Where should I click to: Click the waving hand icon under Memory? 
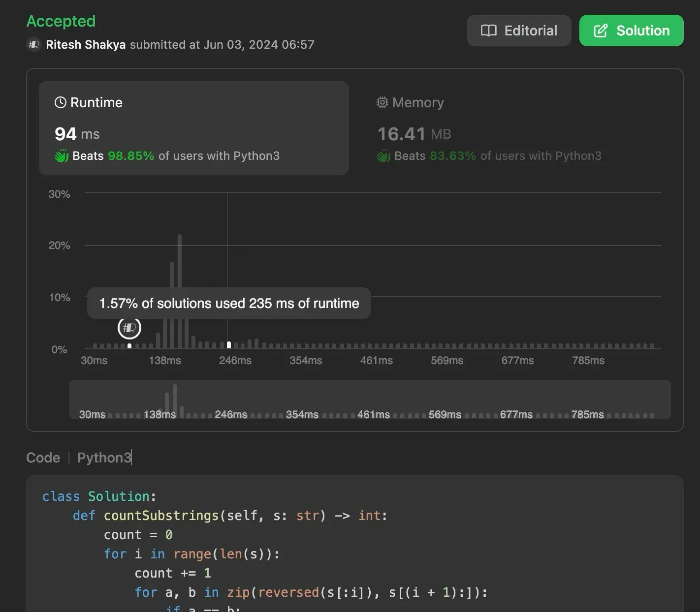383,155
